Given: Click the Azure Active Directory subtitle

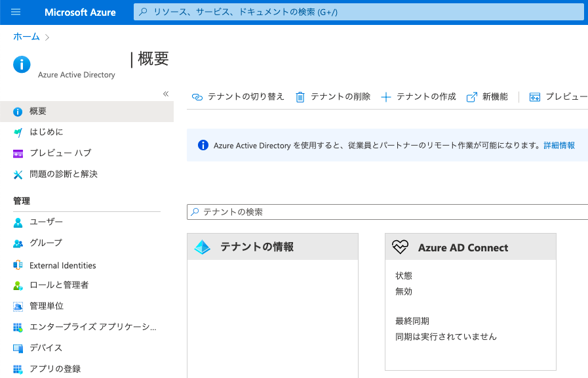Looking at the screenshot, I should coord(77,75).
